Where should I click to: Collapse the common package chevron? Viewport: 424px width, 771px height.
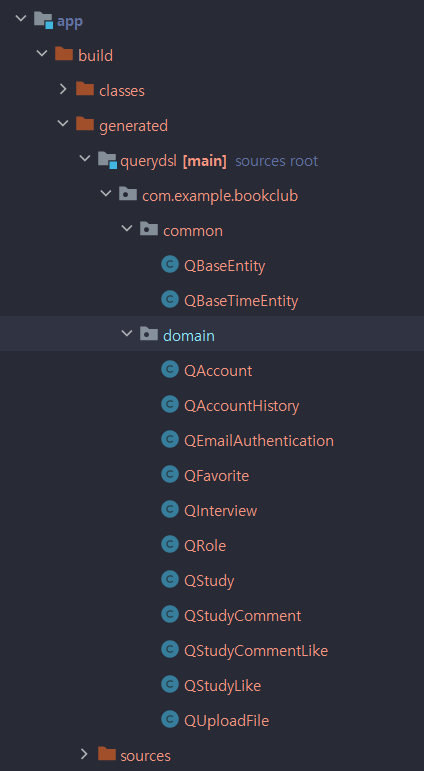(127, 229)
